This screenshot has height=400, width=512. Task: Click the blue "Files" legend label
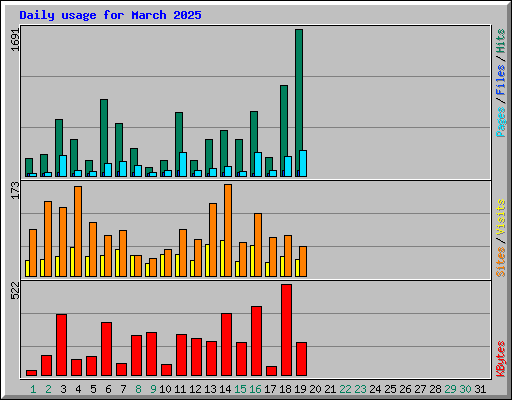(501, 80)
